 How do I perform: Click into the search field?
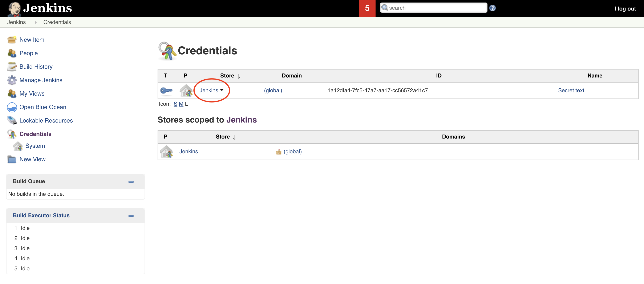coord(433,8)
